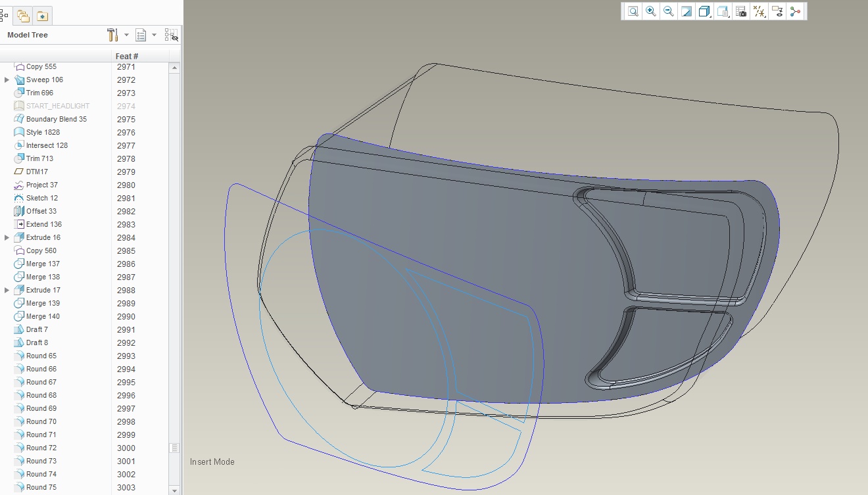Toggle the tree columns display icon

(x=171, y=35)
